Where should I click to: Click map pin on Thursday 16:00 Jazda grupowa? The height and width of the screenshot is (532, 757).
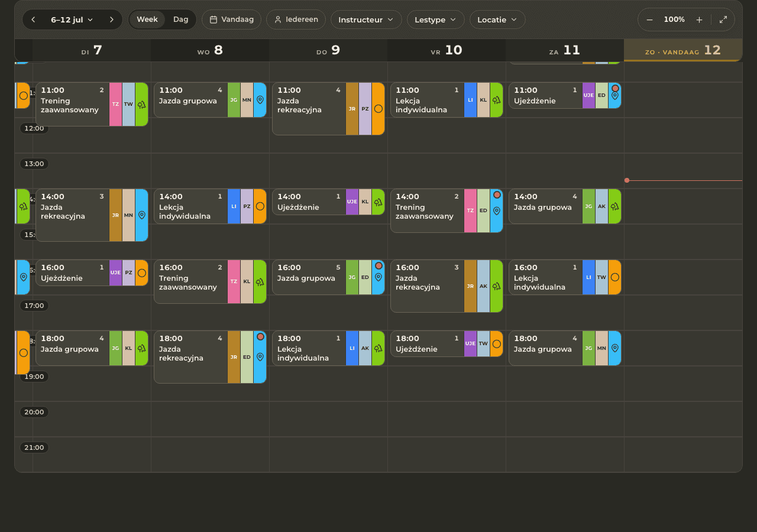coord(378,277)
